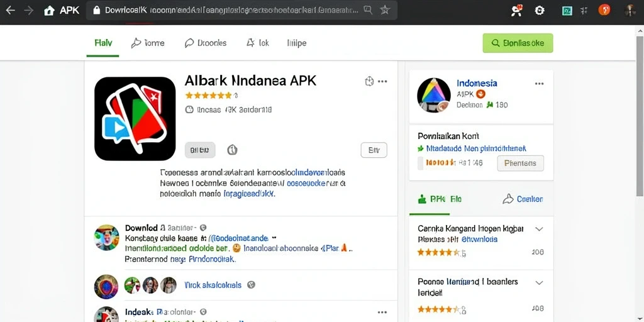Open the three-dot menu beside app title
Viewport: 644px width, 322px height.
pos(382,81)
